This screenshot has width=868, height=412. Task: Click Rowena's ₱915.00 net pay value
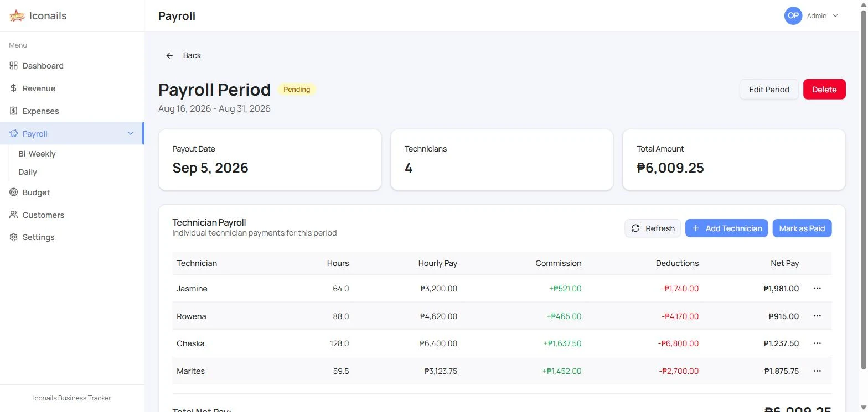tap(784, 316)
